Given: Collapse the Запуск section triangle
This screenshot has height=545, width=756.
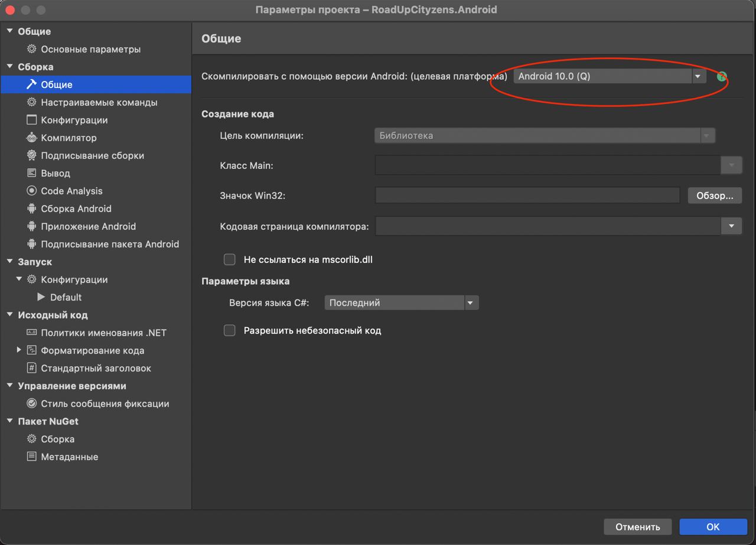Looking at the screenshot, I should pyautogui.click(x=9, y=261).
